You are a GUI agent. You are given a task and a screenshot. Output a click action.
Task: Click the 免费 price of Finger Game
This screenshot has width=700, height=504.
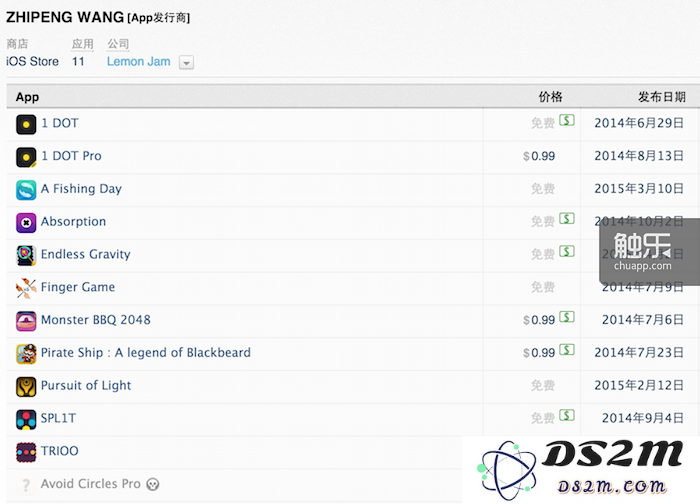click(543, 287)
